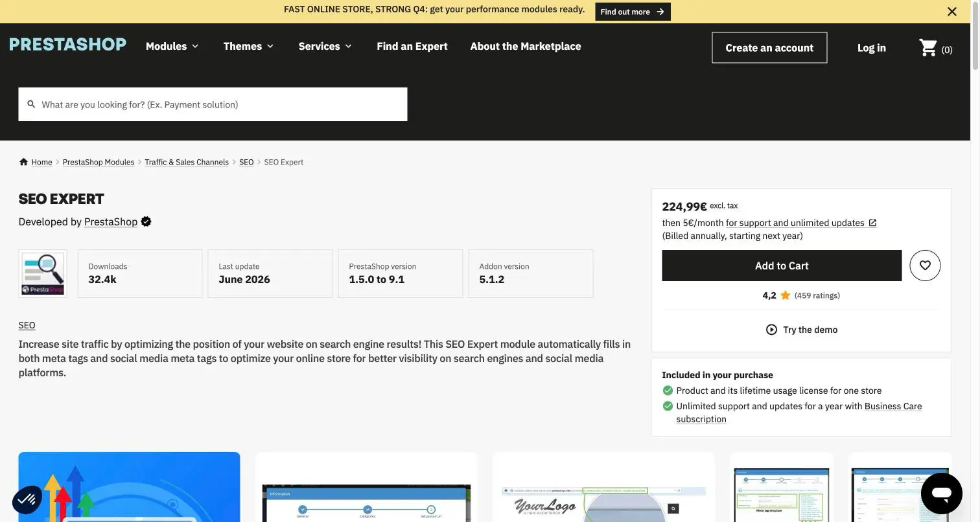This screenshot has height=522, width=980.
Task: Close the yellow promo banner
Action: pos(951,12)
